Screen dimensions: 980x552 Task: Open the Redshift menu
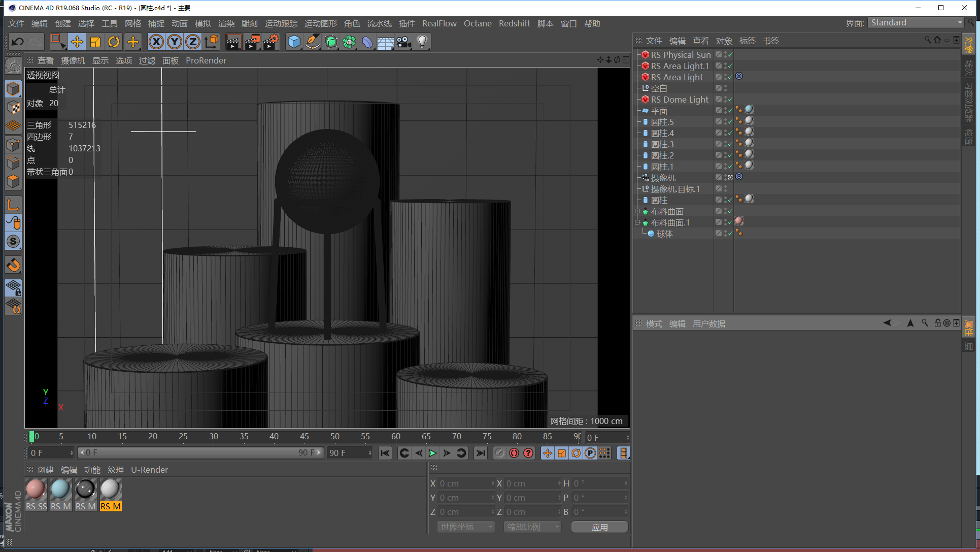click(514, 23)
